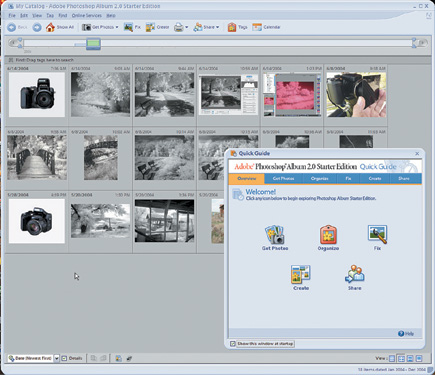Click the green timeline month marker
435x375 pixels.
click(x=93, y=44)
